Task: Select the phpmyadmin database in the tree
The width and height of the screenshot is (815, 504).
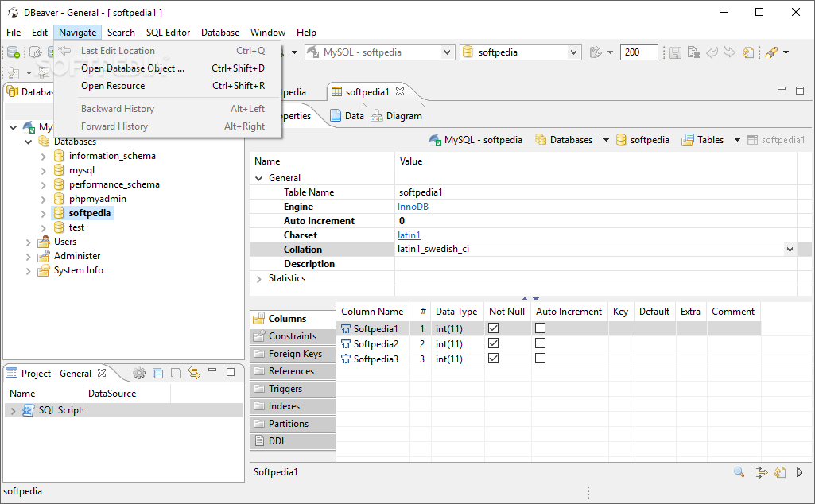Action: point(97,199)
